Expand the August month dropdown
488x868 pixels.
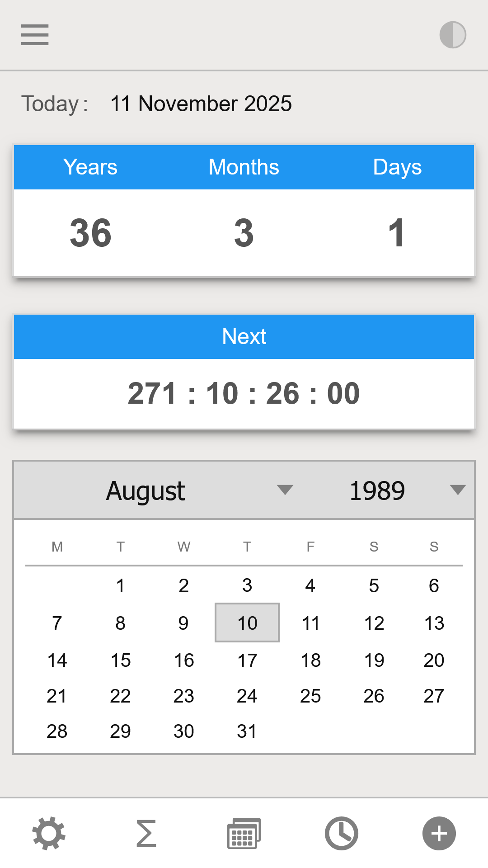tap(146, 491)
